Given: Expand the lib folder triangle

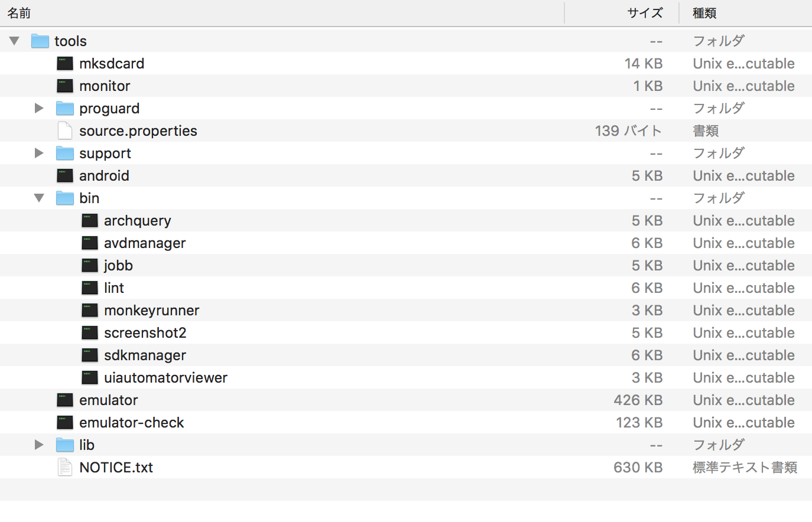Looking at the screenshot, I should [x=39, y=445].
